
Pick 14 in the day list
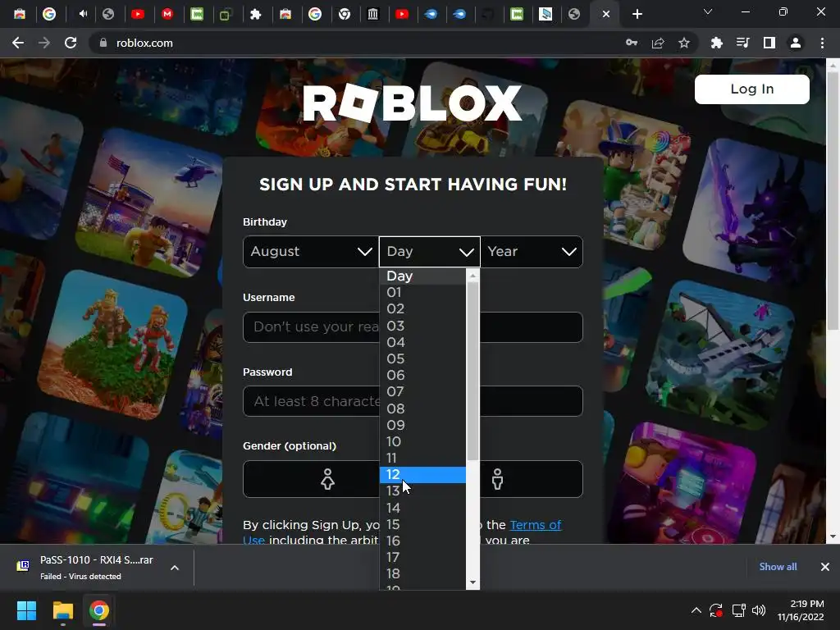[x=422, y=508]
